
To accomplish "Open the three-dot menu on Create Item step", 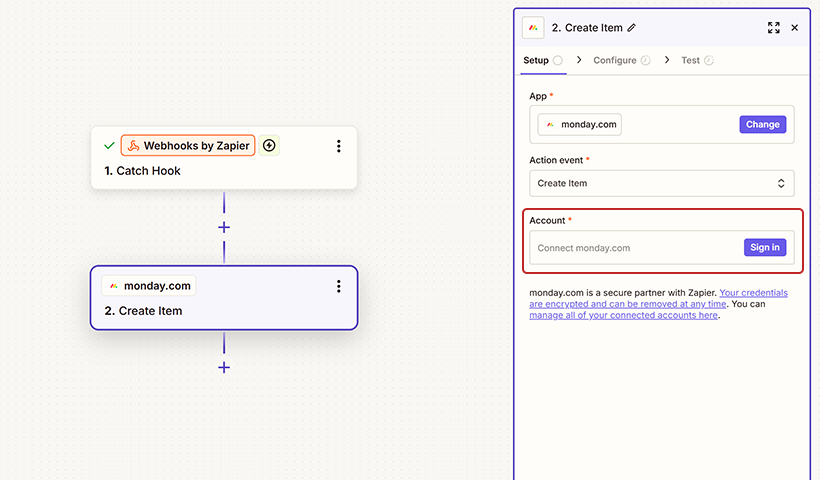I will [x=339, y=286].
